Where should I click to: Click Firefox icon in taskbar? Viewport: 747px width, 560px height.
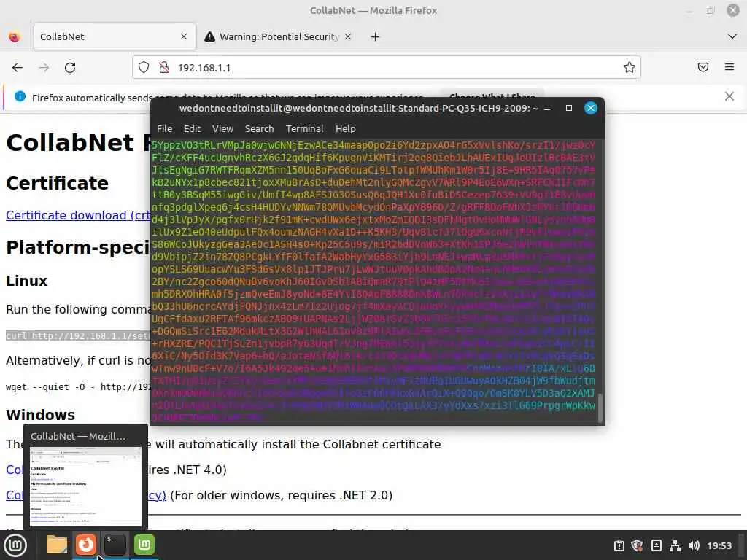click(86, 544)
